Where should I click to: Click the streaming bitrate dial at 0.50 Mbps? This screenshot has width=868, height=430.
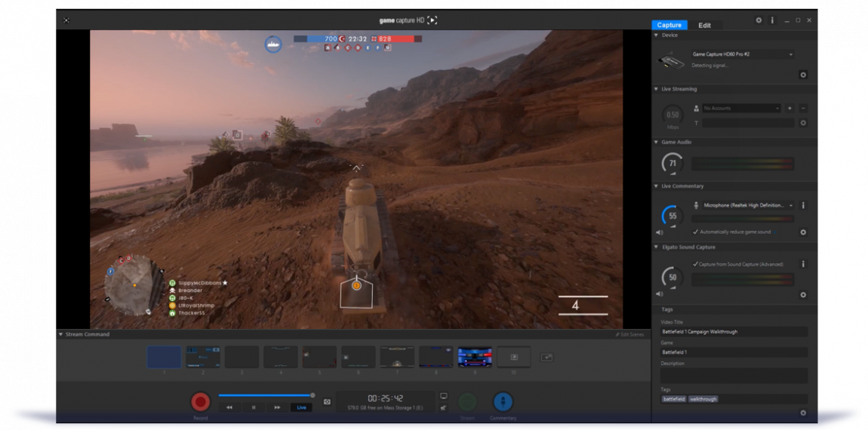[x=673, y=115]
